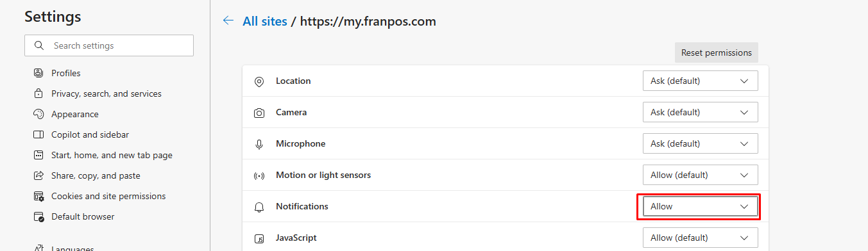Click the Cookies and site permissions icon
This screenshot has height=251, width=868.
pyautogui.click(x=38, y=196)
